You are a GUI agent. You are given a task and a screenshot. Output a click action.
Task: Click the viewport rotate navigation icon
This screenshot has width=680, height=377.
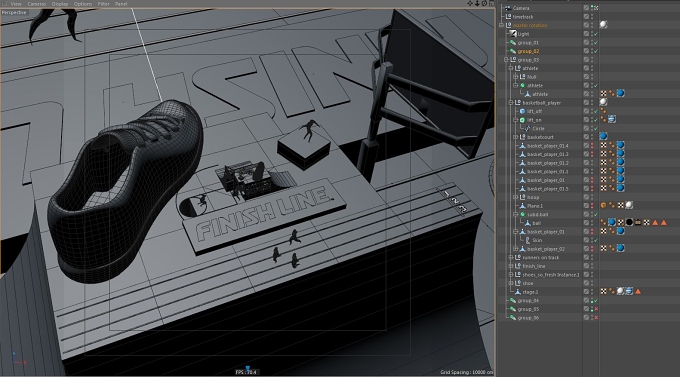point(484,3)
